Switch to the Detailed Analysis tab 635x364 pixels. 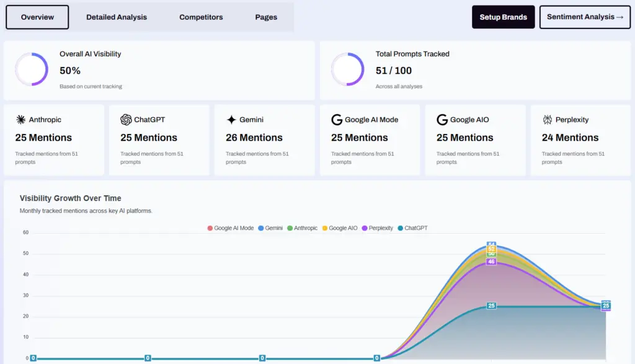(x=117, y=17)
